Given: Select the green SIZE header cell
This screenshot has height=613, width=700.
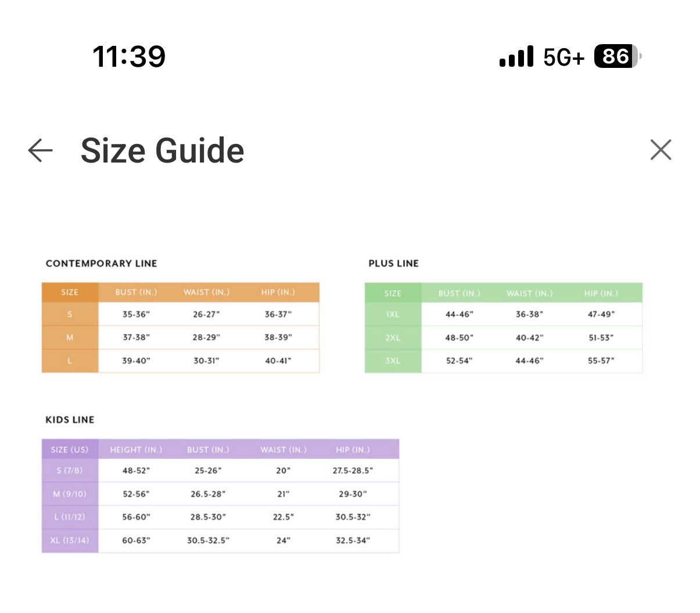Looking at the screenshot, I should tap(393, 293).
